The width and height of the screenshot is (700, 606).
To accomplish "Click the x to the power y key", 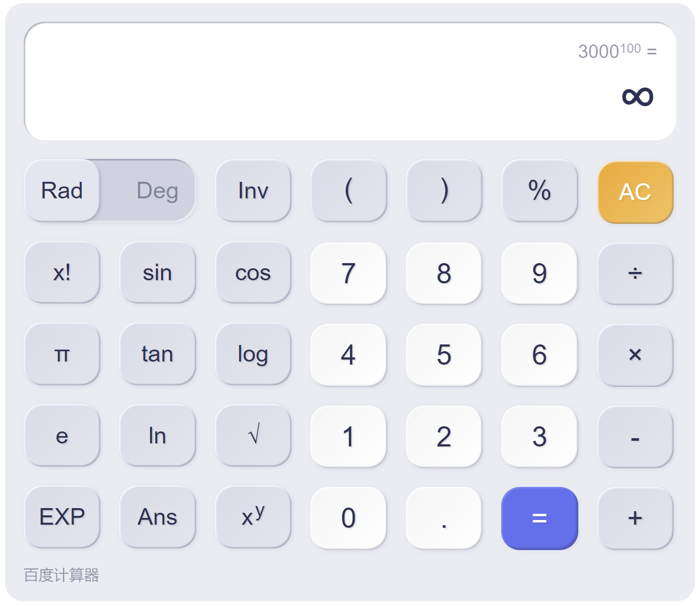I will [x=253, y=517].
